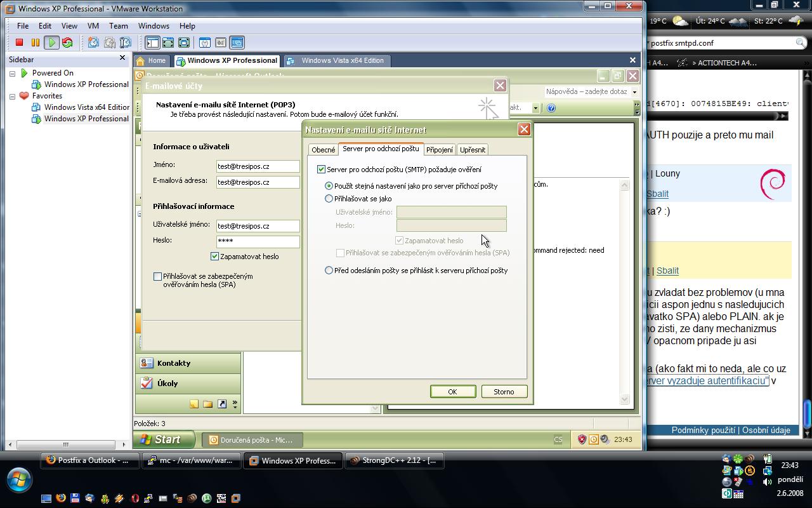Expand Outlook navigation pane configure chevron

pos(235,404)
